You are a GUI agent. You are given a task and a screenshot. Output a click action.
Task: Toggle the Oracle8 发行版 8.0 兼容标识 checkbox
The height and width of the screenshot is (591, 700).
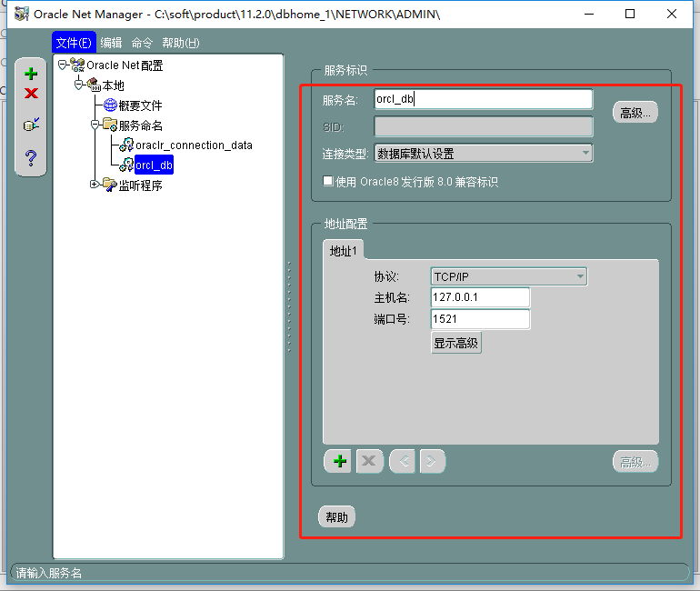click(x=328, y=181)
